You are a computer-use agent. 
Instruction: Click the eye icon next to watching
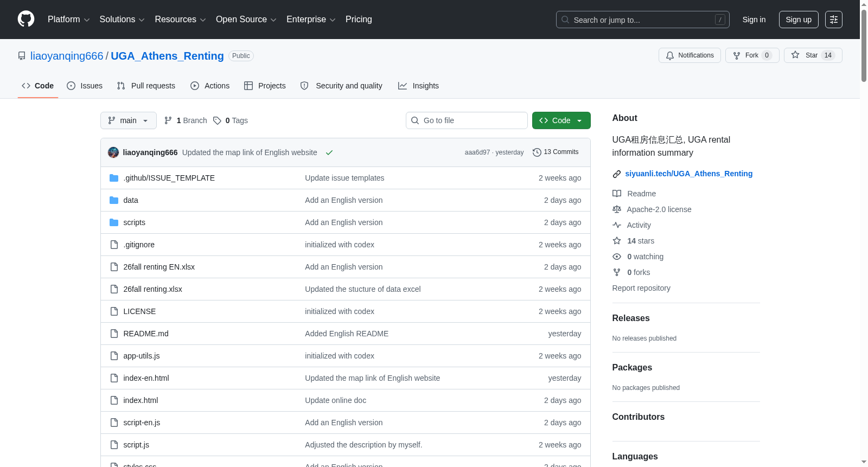(617, 257)
